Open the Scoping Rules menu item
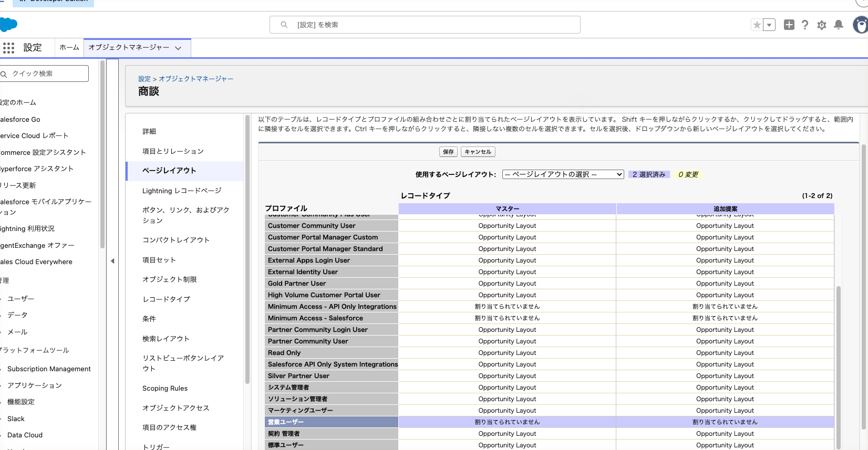This screenshot has height=450, width=868. (165, 389)
